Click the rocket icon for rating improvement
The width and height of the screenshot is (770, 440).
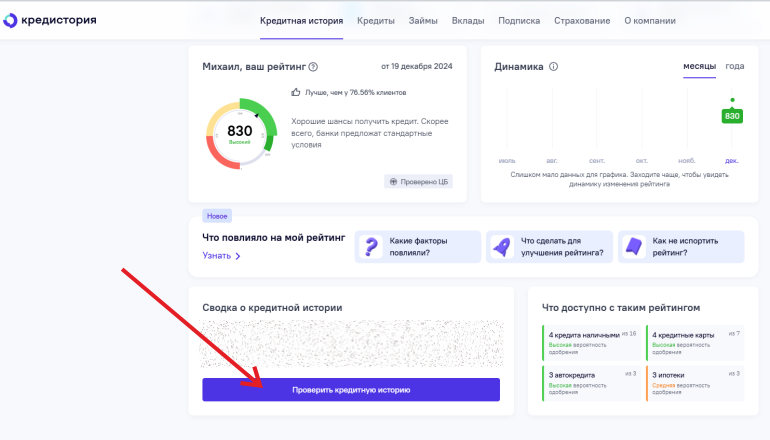pos(501,247)
